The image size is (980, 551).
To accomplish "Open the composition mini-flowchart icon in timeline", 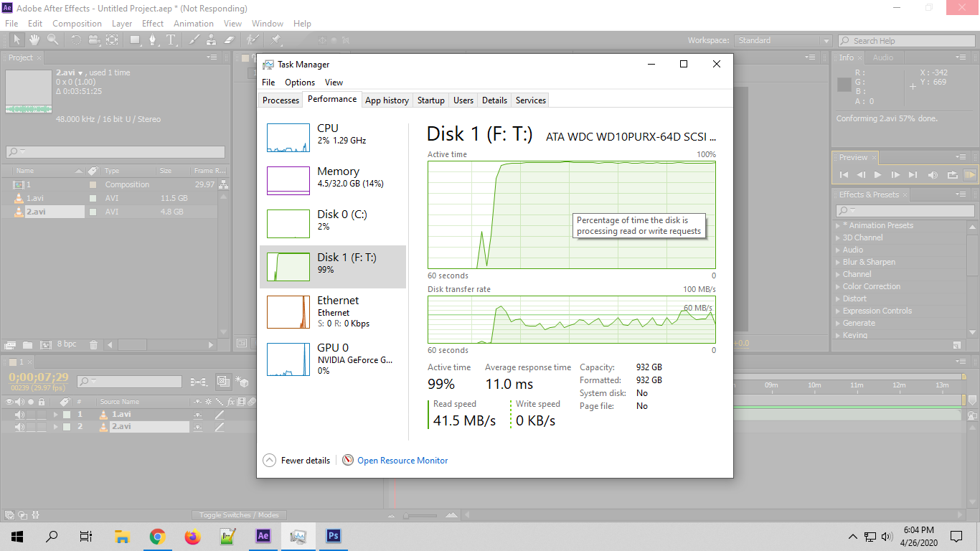I will pyautogui.click(x=199, y=382).
